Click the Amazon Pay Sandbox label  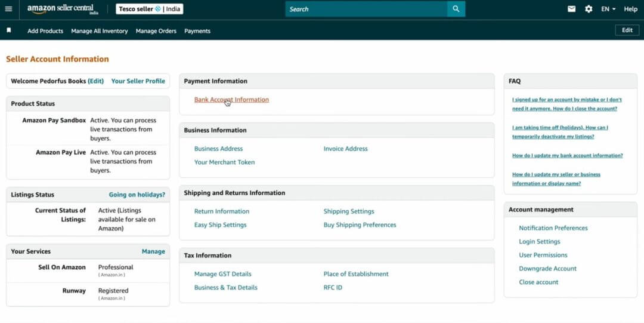tap(54, 120)
